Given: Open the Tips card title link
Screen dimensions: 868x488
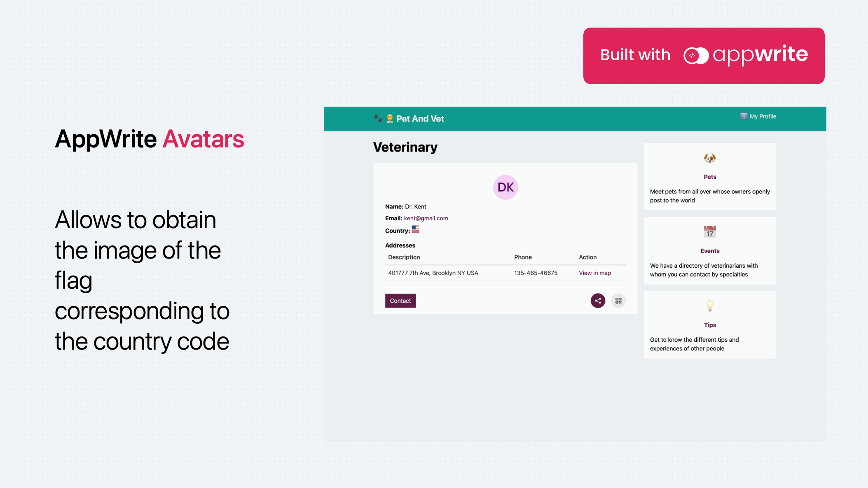Looking at the screenshot, I should pyautogui.click(x=710, y=325).
